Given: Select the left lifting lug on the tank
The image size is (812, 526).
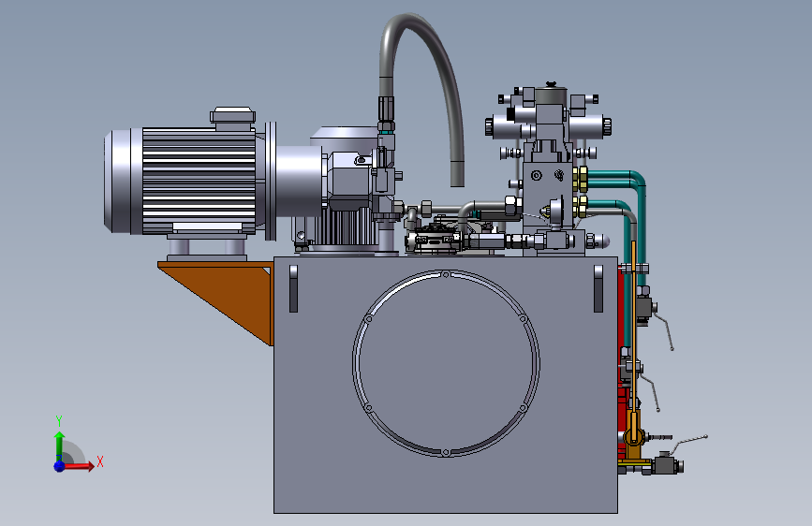Looking at the screenshot, I should (294, 289).
